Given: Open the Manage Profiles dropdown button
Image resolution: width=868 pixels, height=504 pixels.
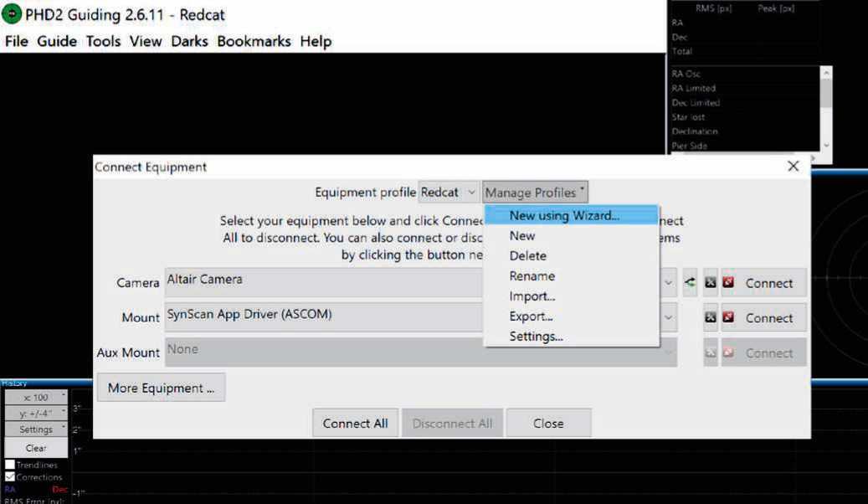Looking at the screenshot, I should pos(535,193).
